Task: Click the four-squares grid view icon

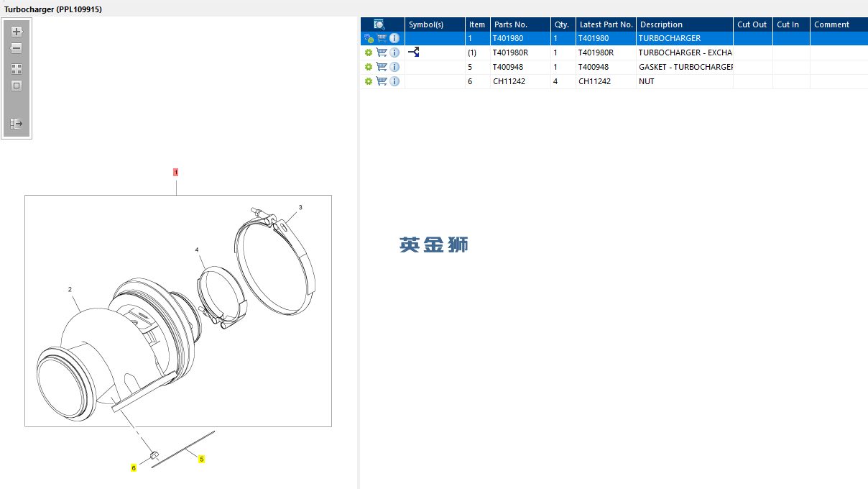Action: tap(17, 69)
